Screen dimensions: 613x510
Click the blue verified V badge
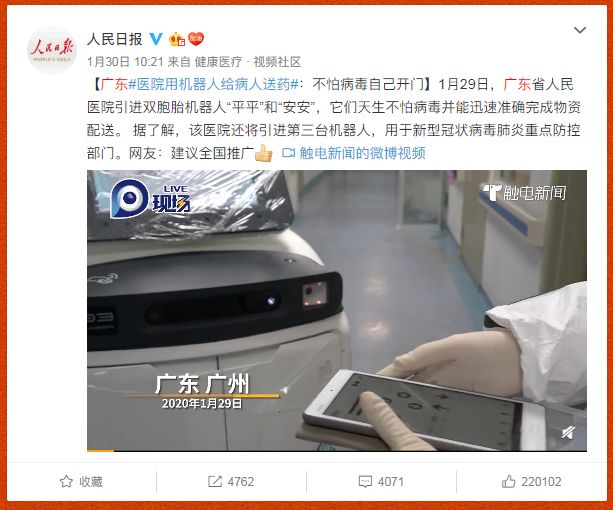click(x=156, y=39)
